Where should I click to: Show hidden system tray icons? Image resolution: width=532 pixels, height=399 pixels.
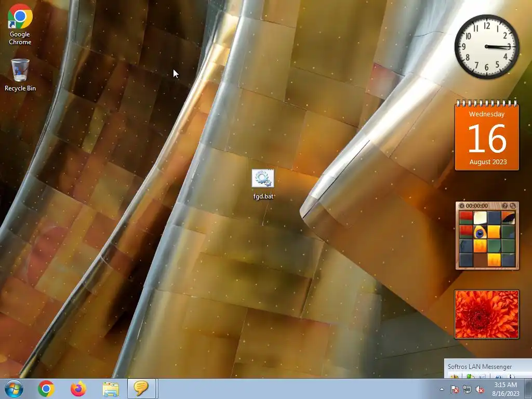point(442,389)
